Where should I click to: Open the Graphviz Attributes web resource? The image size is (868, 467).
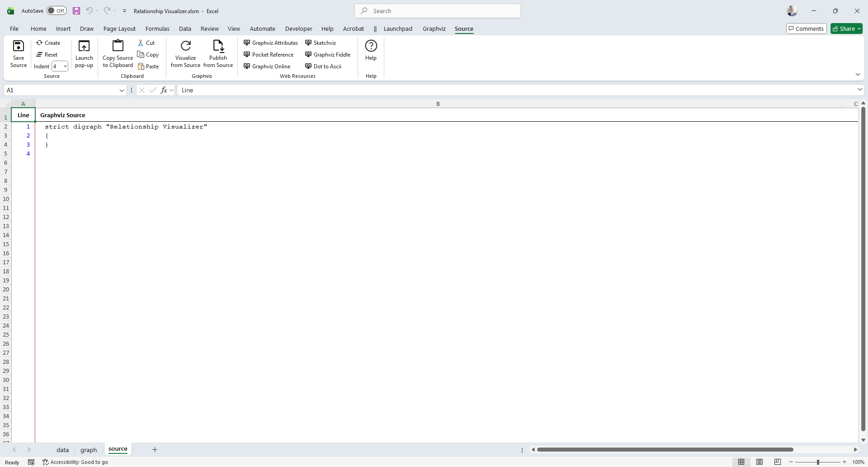(271, 43)
